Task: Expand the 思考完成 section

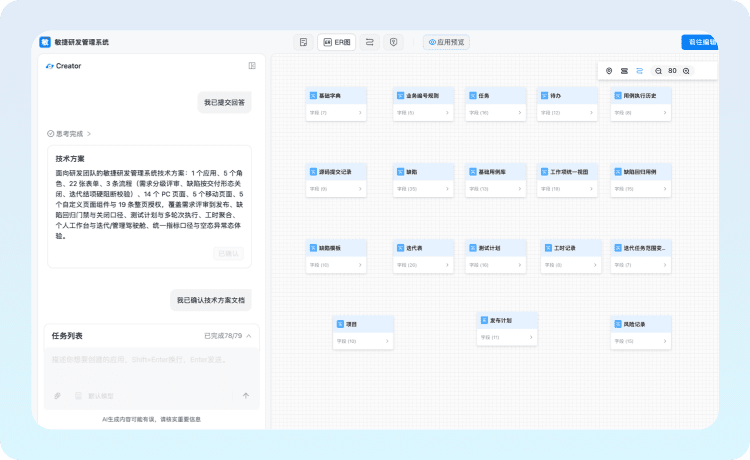Action: [69, 134]
